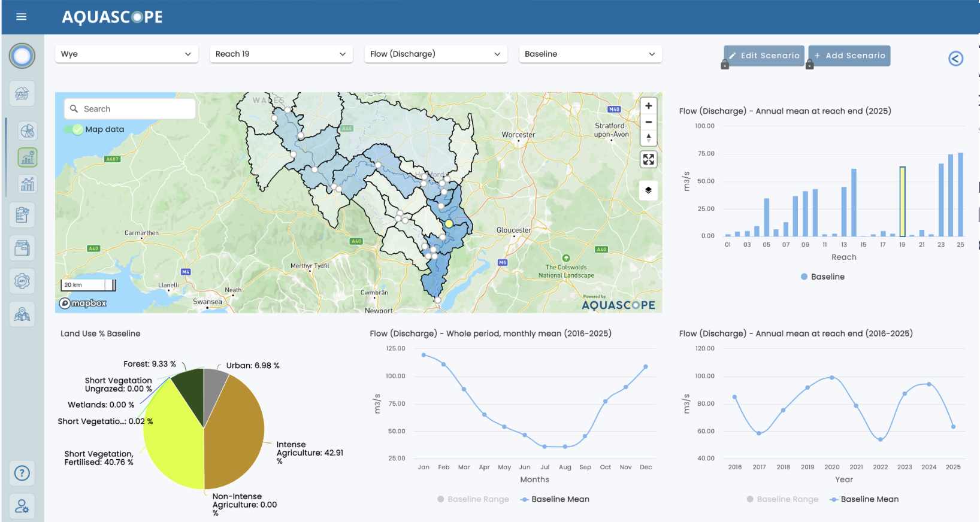This screenshot has height=522, width=980.
Task: Open the hamburger menu in the header
Action: point(22,17)
